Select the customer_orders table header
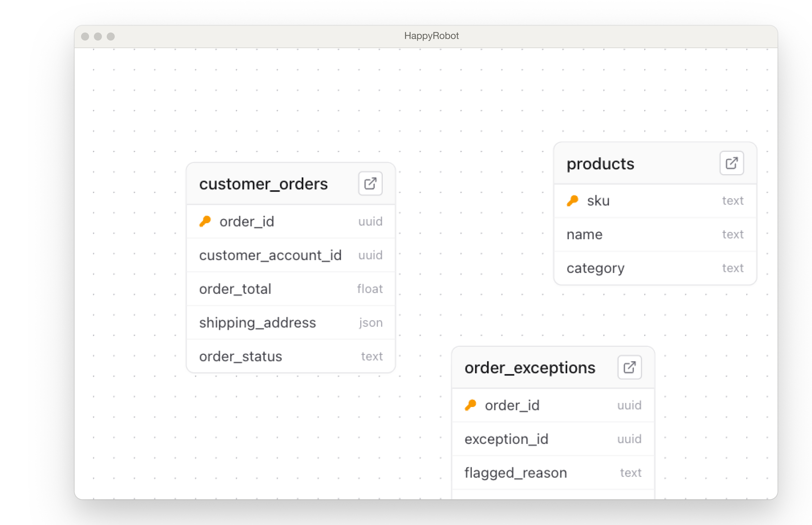 (263, 184)
